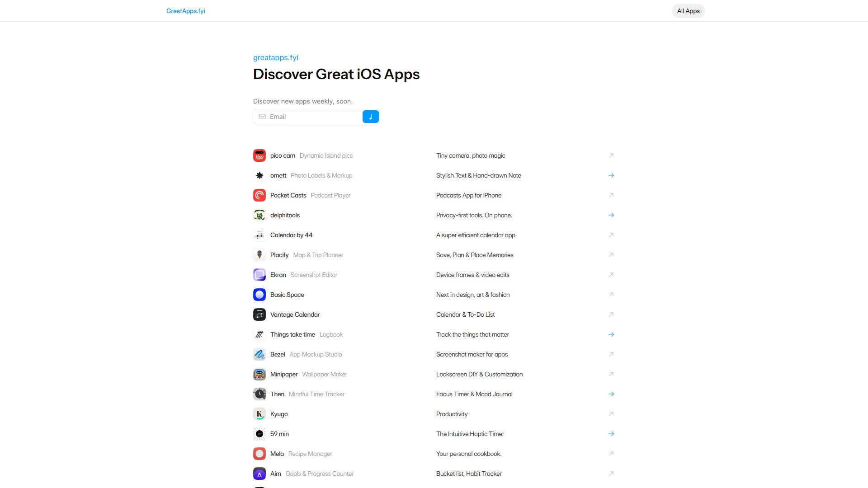The height and width of the screenshot is (488, 868).
Task: Select 'The Intuitive Haptic Timer' text
Action: tap(470, 434)
